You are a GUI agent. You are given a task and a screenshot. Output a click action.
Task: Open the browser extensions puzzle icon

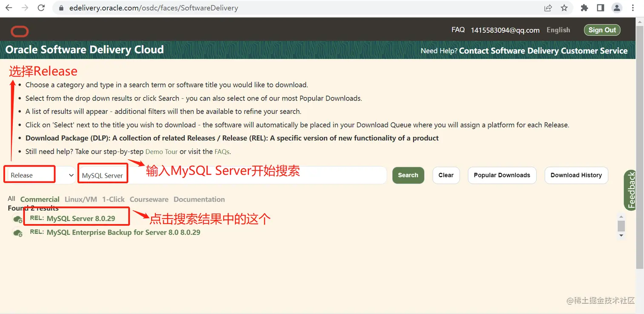[x=584, y=8]
